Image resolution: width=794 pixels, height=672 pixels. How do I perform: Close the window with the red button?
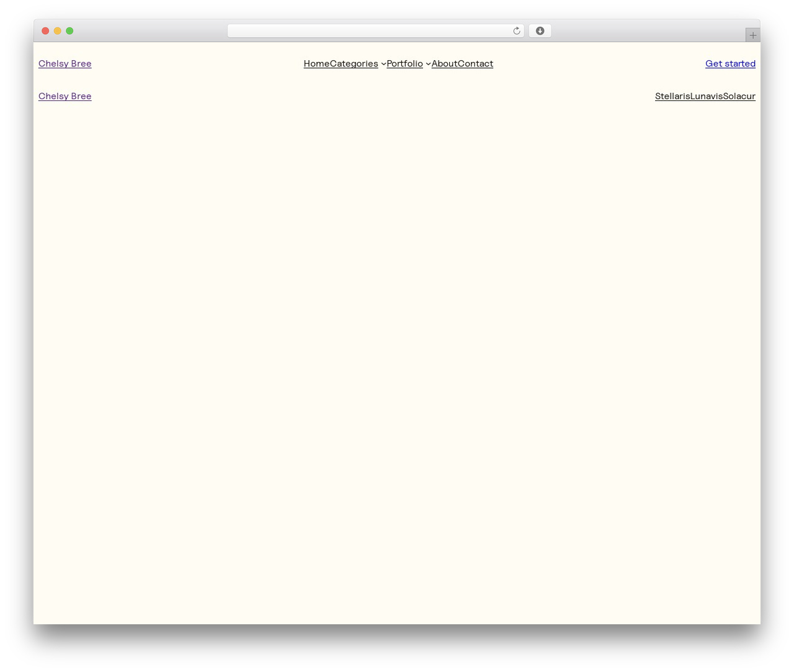[x=45, y=31]
